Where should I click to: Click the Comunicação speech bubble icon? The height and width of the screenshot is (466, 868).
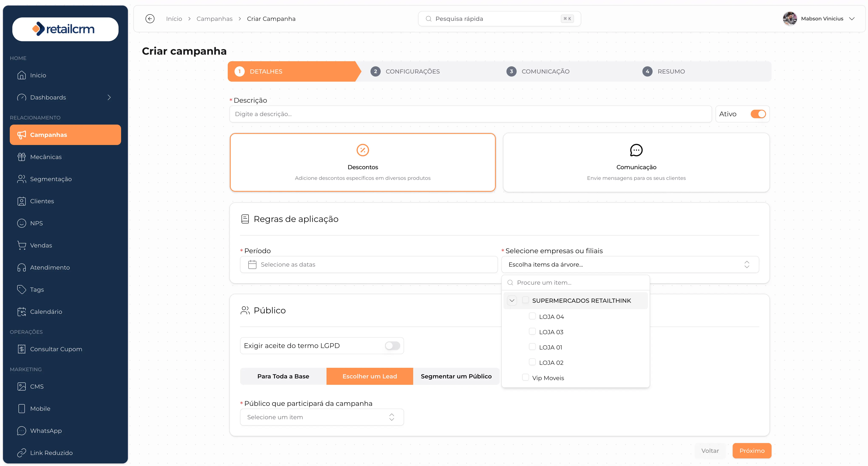[x=636, y=150]
